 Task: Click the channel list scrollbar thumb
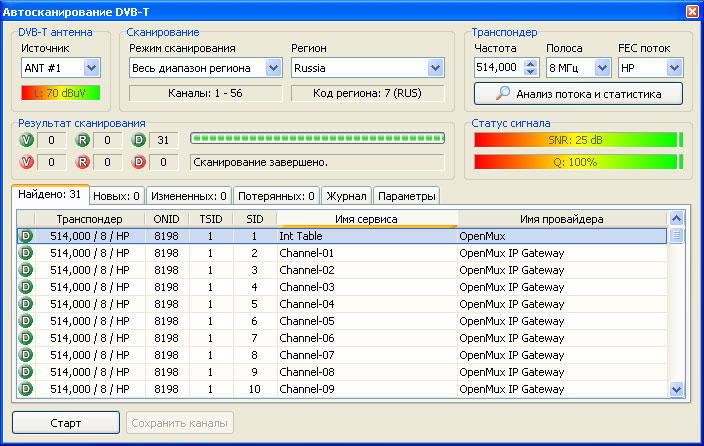676,235
